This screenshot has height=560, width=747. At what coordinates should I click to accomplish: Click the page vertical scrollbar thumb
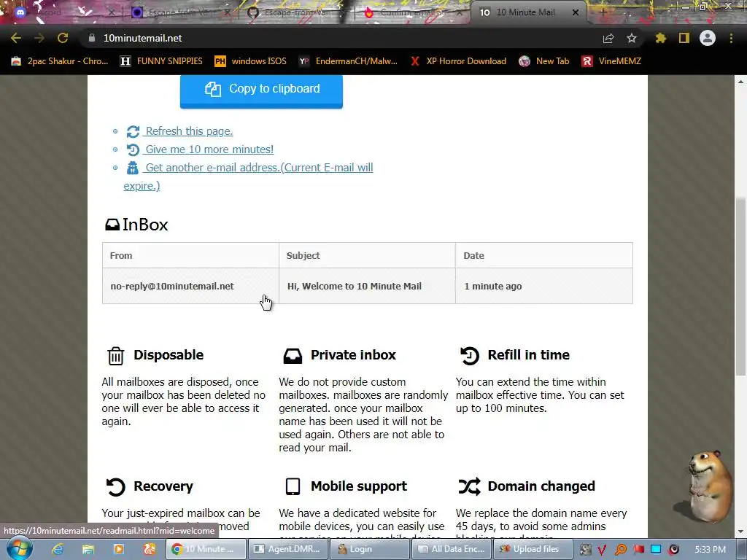(x=741, y=287)
